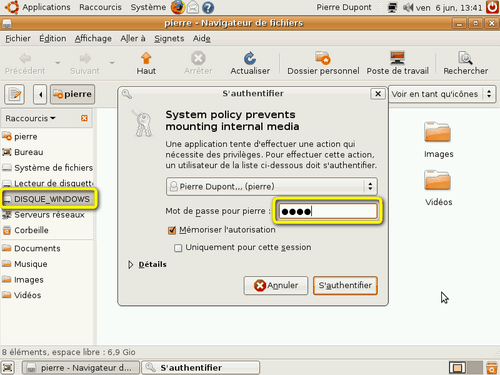This screenshot has height=375, width=500.
Task: Click the password input field
Action: pos(328,211)
